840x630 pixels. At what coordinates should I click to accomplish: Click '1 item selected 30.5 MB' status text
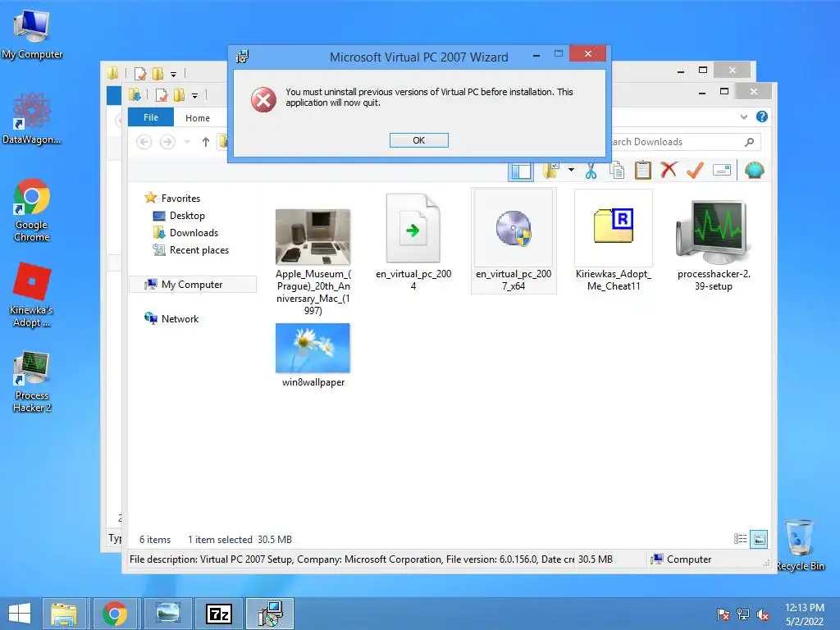pos(240,540)
